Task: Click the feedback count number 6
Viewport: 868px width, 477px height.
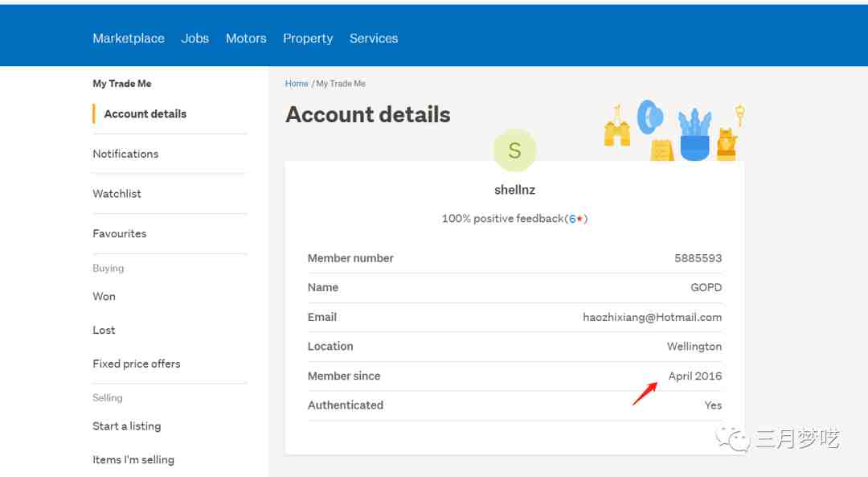Action: (572, 219)
